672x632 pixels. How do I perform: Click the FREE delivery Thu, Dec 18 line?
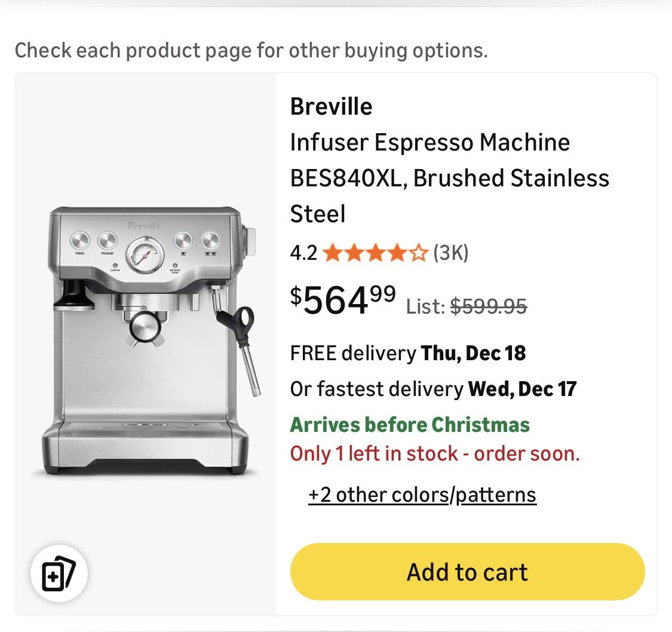coord(408,353)
